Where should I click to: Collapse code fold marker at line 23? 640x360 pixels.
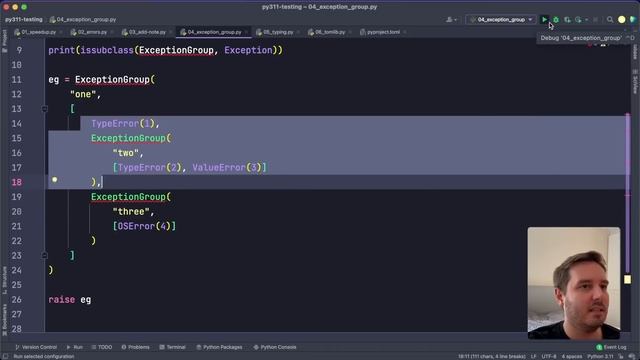[x=44, y=256]
